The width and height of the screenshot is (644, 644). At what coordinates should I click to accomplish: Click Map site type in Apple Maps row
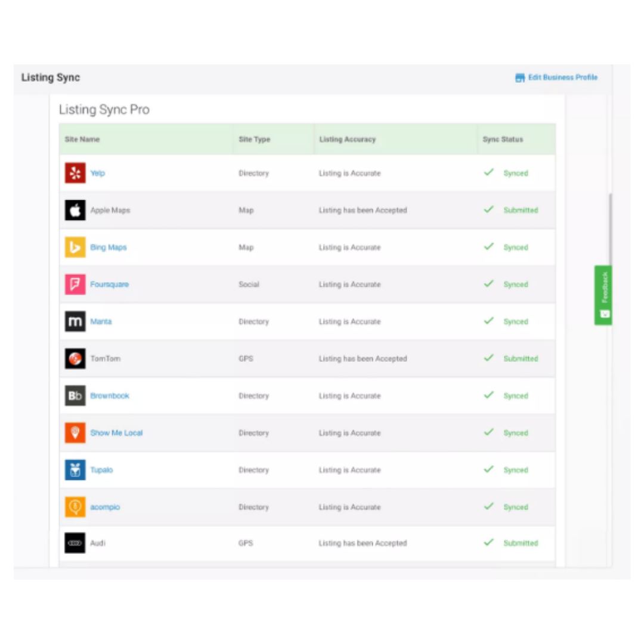pyautogui.click(x=246, y=210)
